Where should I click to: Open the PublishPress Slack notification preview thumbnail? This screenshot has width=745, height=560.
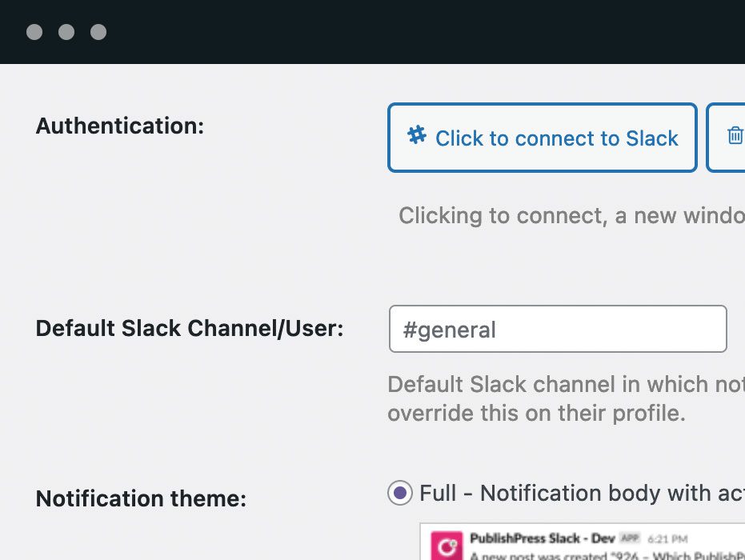tap(583, 542)
